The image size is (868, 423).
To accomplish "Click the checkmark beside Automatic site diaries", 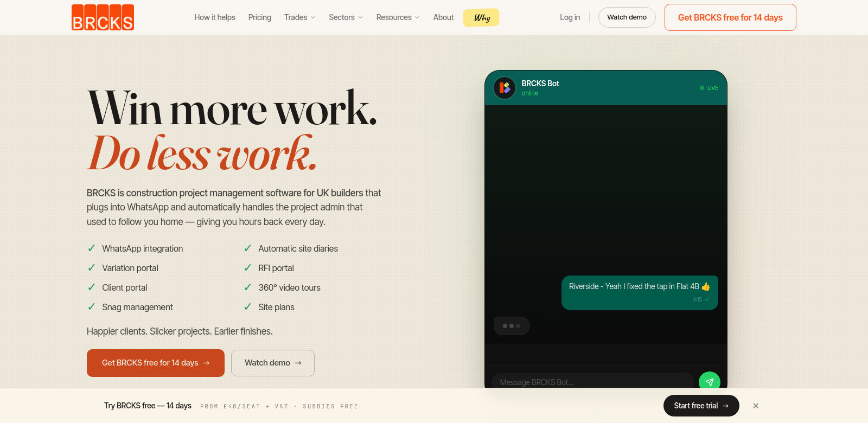I will tap(248, 248).
